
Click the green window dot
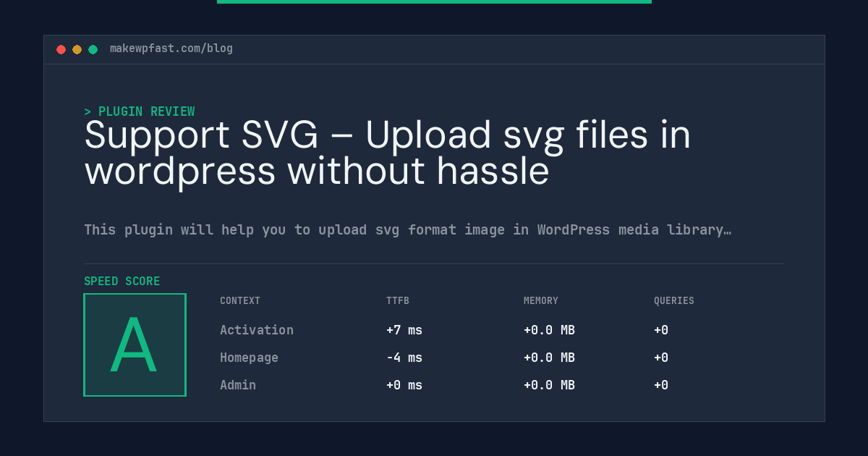click(x=93, y=49)
